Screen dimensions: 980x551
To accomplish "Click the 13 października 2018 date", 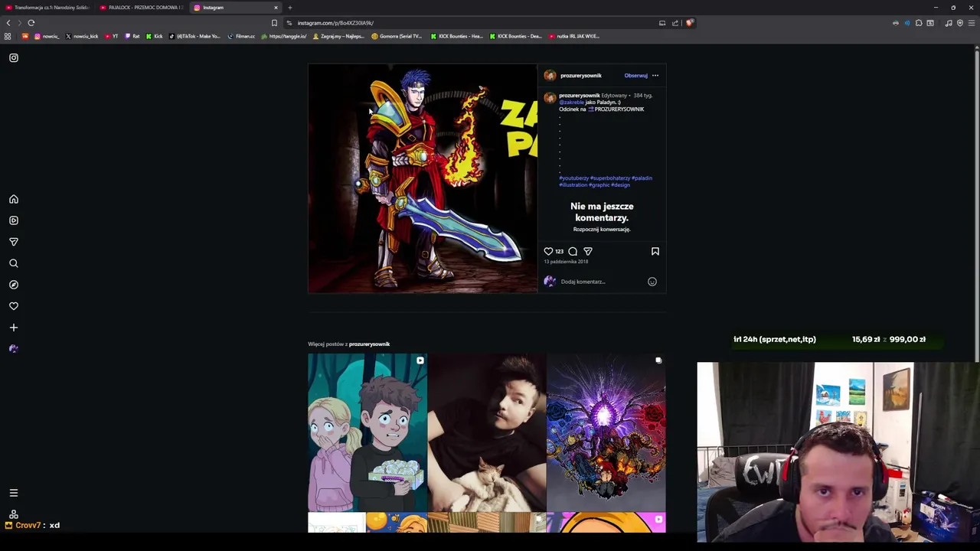I will tap(566, 262).
